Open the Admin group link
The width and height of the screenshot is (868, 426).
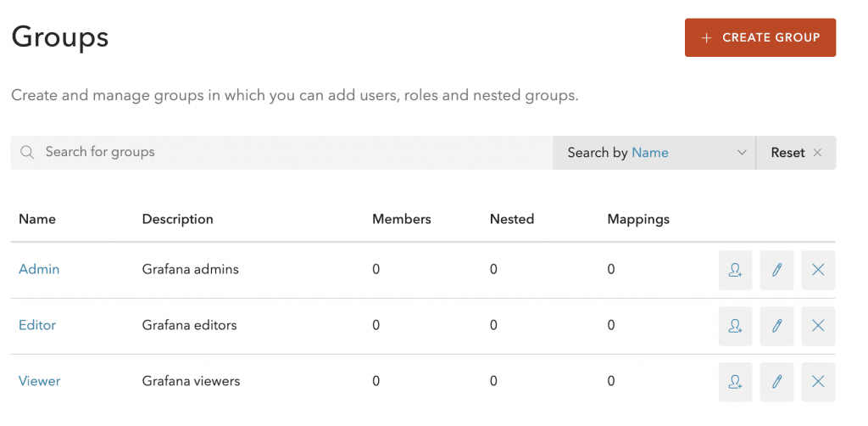tap(39, 269)
